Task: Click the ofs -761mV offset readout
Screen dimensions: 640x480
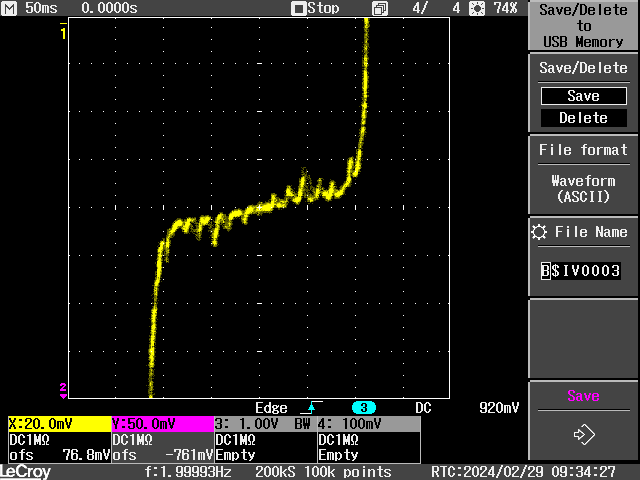Action: pos(163,455)
